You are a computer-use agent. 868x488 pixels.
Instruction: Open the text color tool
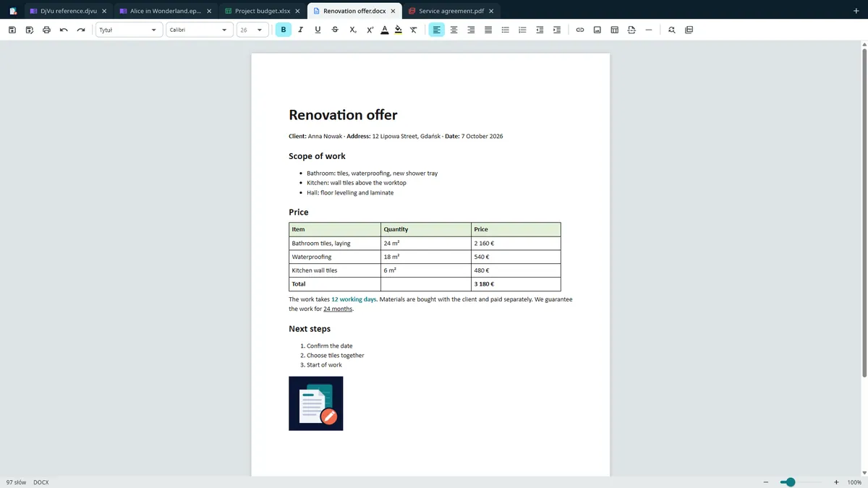385,30
